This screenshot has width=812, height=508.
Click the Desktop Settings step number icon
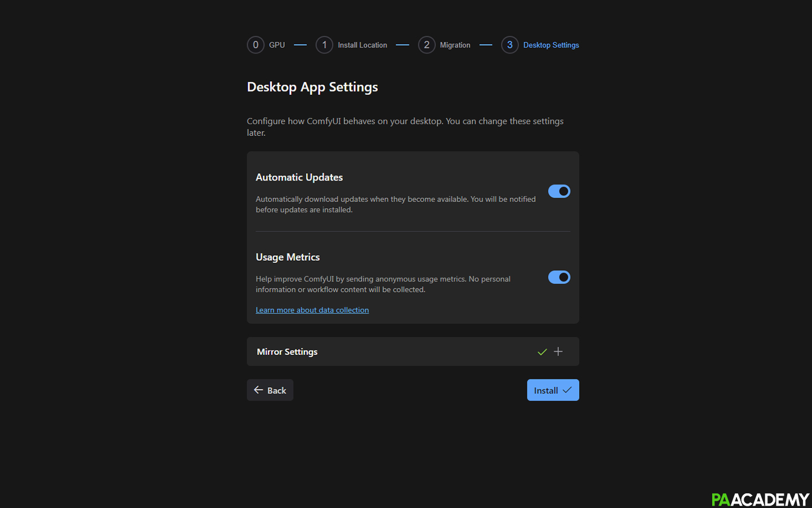point(509,45)
